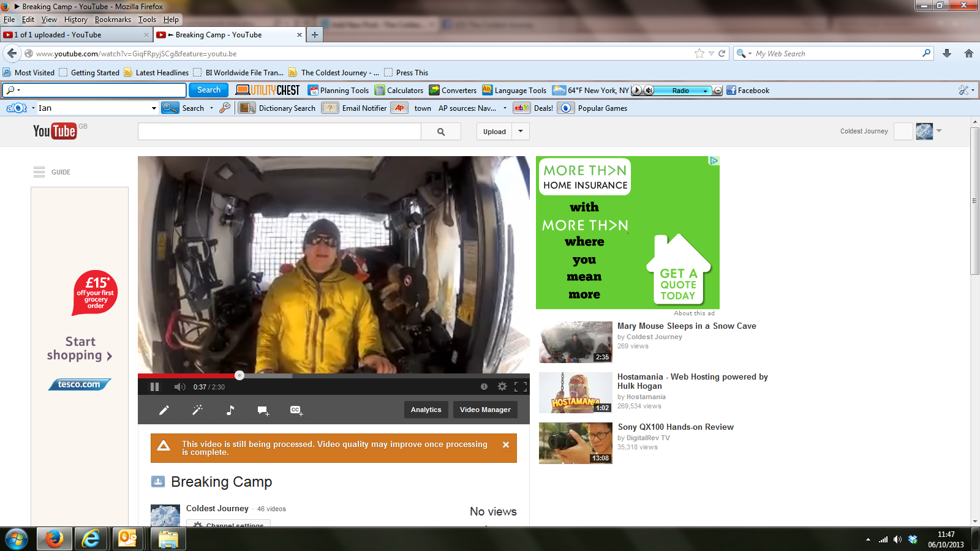Open Dictionary Search toolbar item
The height and width of the screenshot is (551, 980).
tap(277, 108)
